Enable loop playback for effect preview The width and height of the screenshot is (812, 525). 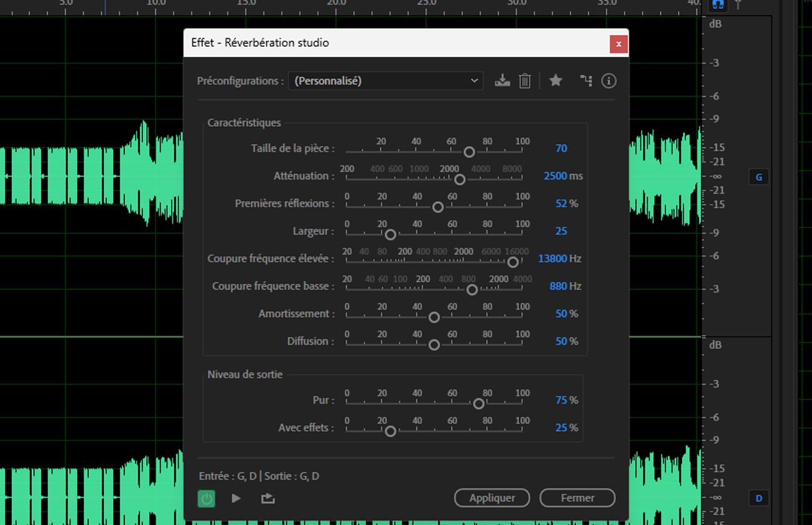pyautogui.click(x=267, y=498)
